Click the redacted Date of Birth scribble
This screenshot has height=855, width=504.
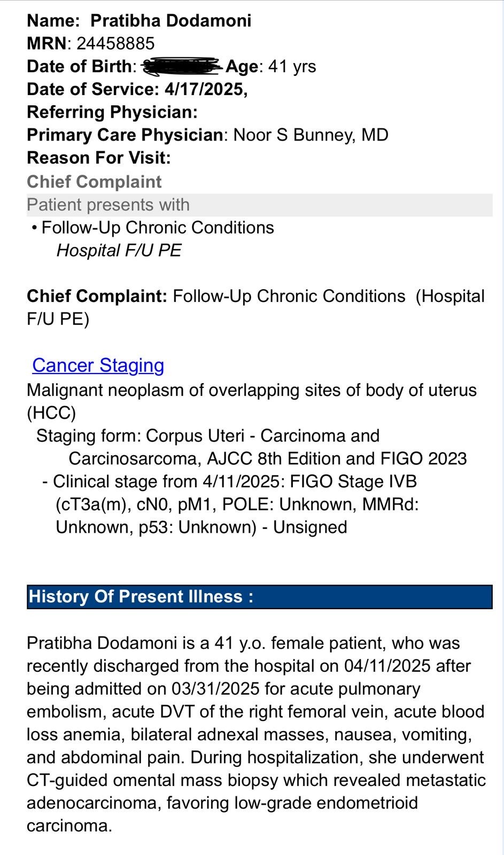click(x=181, y=66)
